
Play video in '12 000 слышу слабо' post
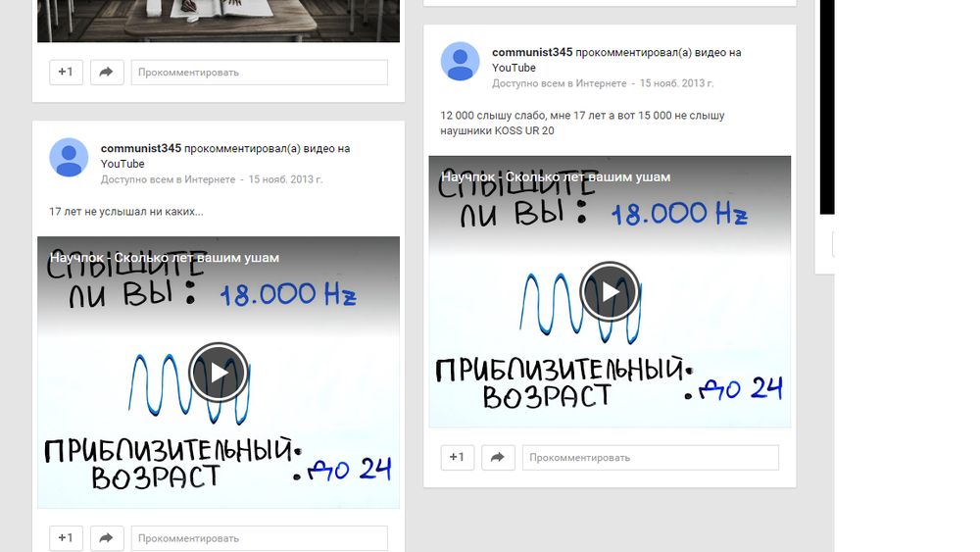[610, 291]
